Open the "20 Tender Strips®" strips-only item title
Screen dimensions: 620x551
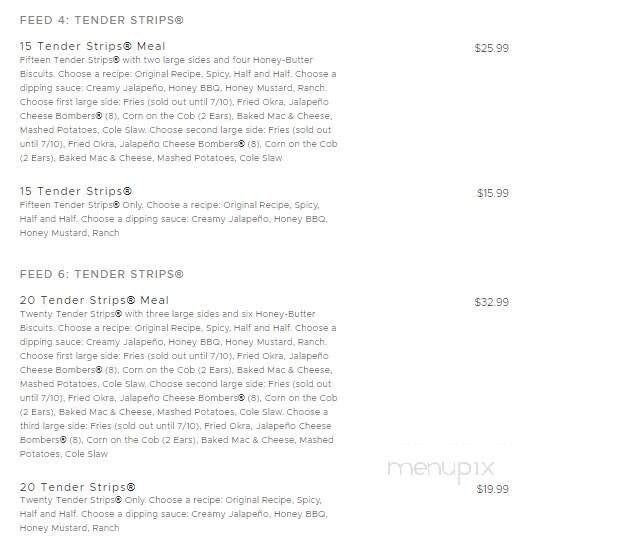point(77,487)
